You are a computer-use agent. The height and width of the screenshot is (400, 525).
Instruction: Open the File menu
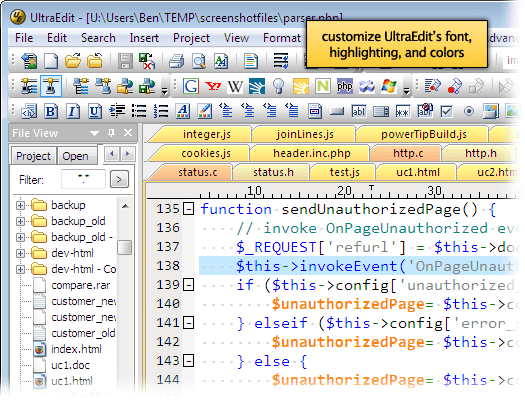click(24, 38)
